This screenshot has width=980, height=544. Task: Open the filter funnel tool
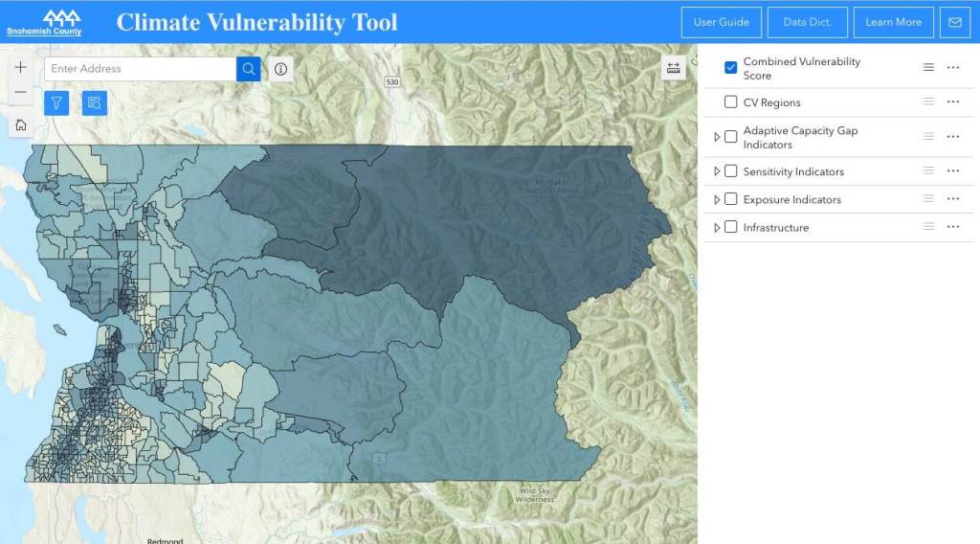(56, 102)
